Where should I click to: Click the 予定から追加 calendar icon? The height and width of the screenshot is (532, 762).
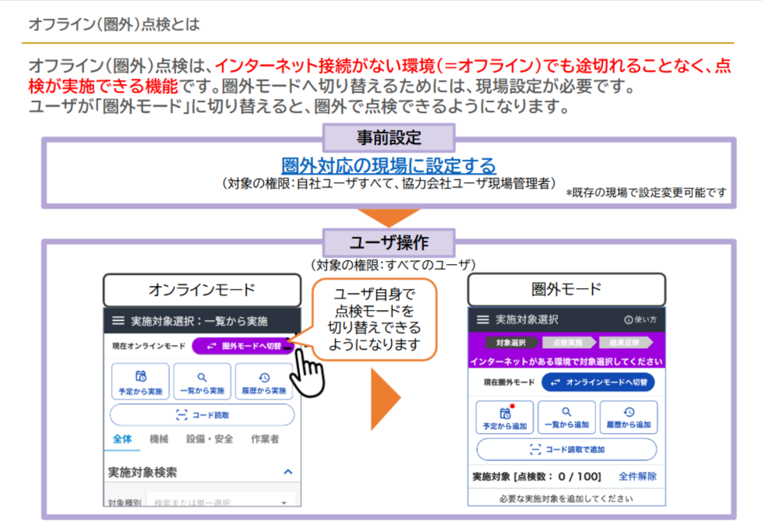[x=505, y=413]
